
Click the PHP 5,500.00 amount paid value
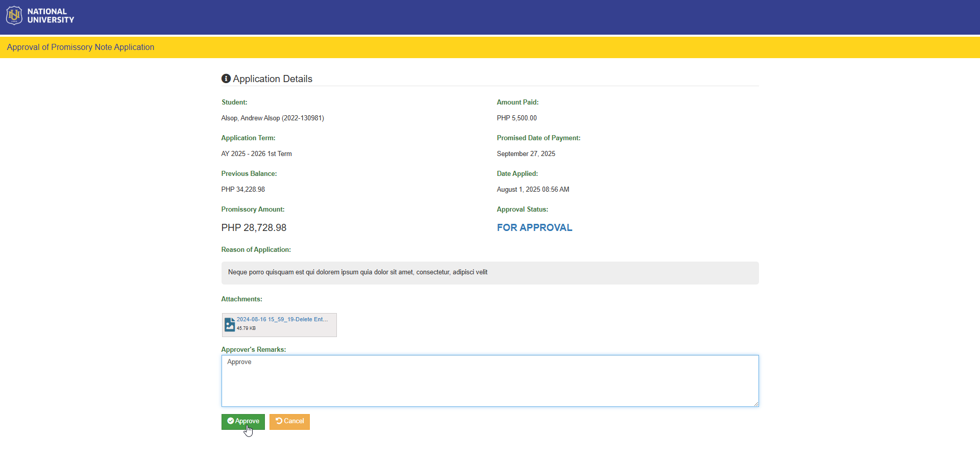coord(517,118)
